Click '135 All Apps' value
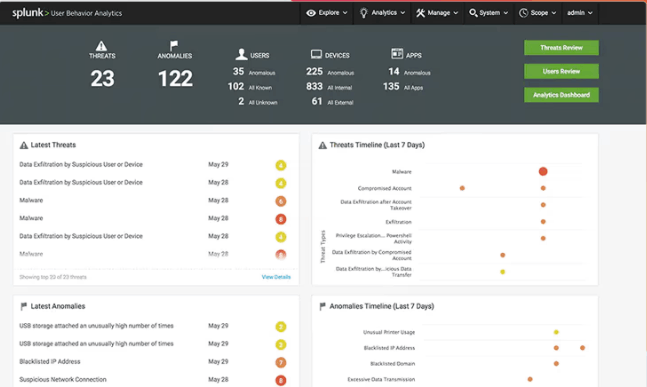The width and height of the screenshot is (647, 387). point(403,87)
